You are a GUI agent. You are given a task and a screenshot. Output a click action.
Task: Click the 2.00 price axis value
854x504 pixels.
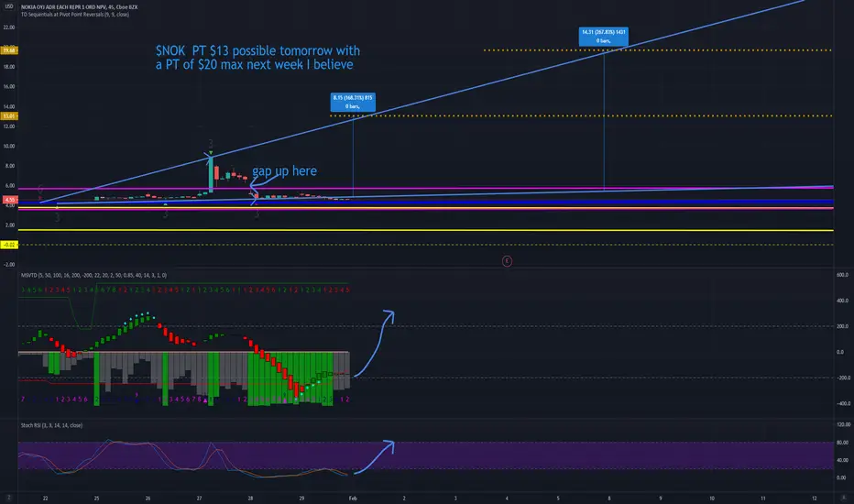10,225
